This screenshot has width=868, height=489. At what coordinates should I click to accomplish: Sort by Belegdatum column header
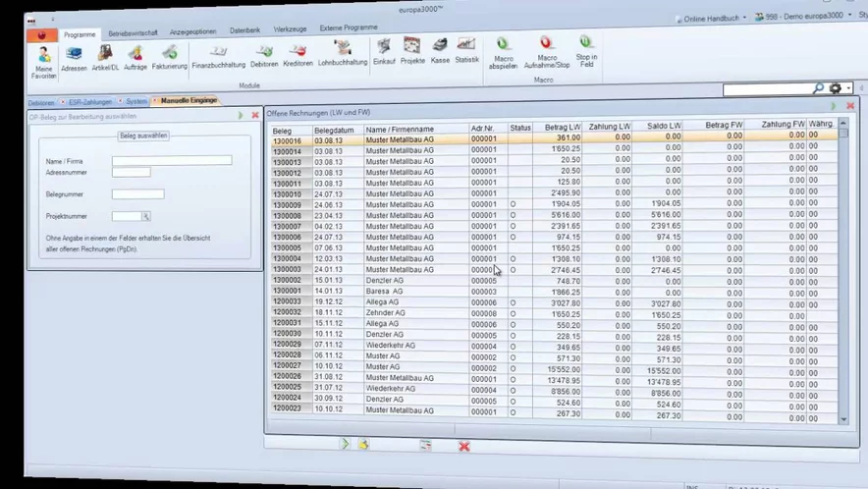(x=337, y=131)
